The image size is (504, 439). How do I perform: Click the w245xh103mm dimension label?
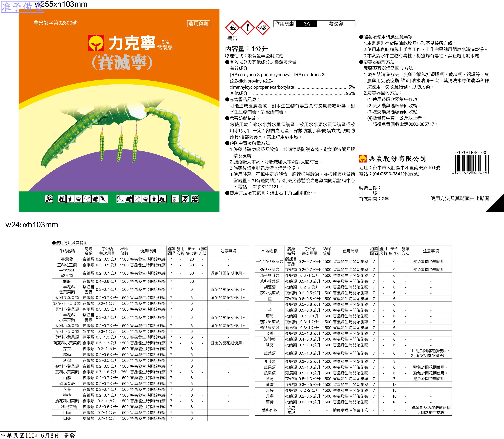[x=32, y=225]
